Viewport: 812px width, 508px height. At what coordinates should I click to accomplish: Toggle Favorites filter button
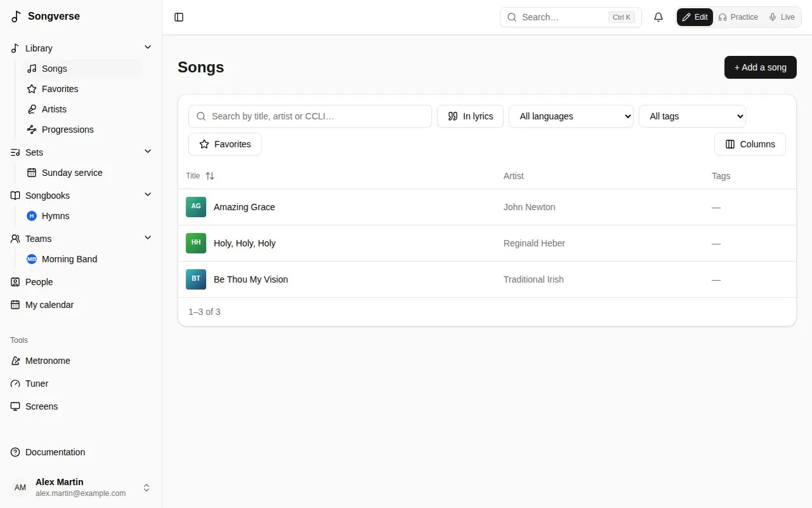(225, 144)
